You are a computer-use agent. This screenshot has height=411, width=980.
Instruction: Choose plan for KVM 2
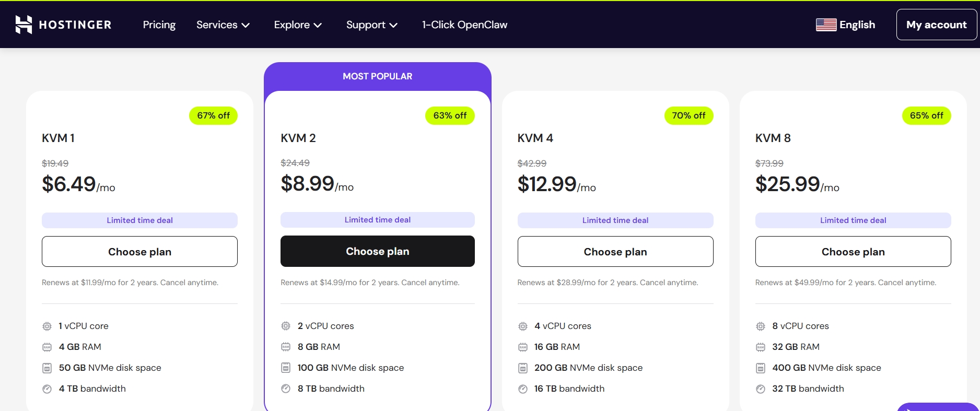(x=378, y=251)
